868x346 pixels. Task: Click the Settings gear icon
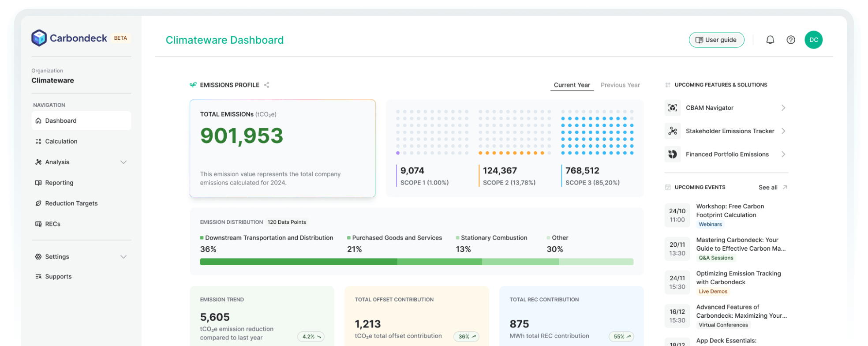tap(38, 256)
